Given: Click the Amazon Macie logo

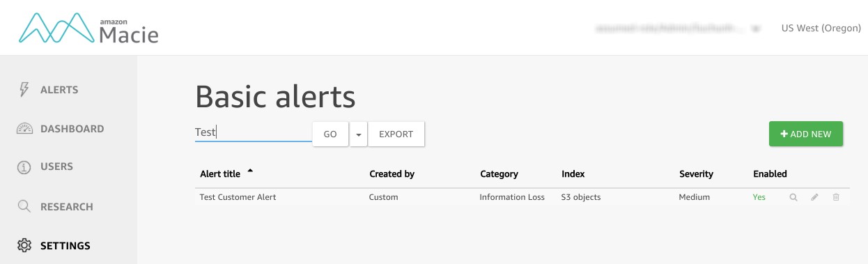Looking at the screenshot, I should [88, 28].
